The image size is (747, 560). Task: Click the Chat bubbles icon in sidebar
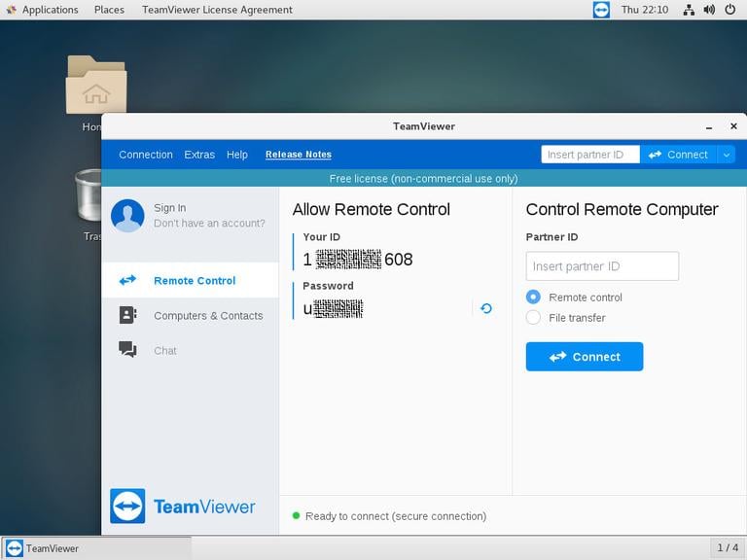[x=127, y=350]
